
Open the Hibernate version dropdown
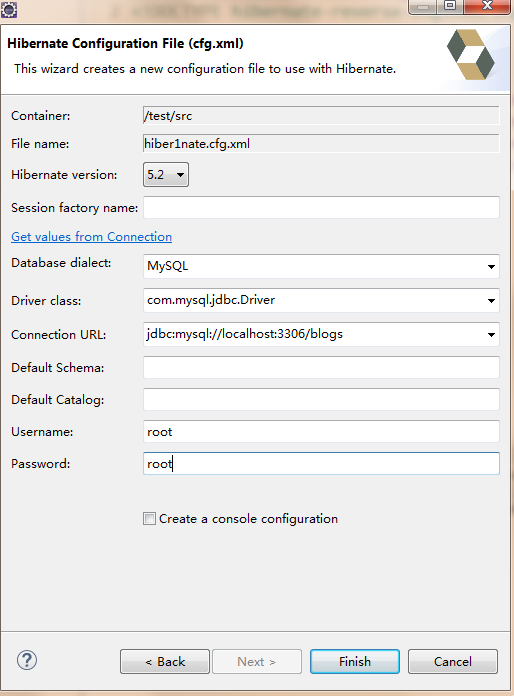pyautogui.click(x=166, y=174)
